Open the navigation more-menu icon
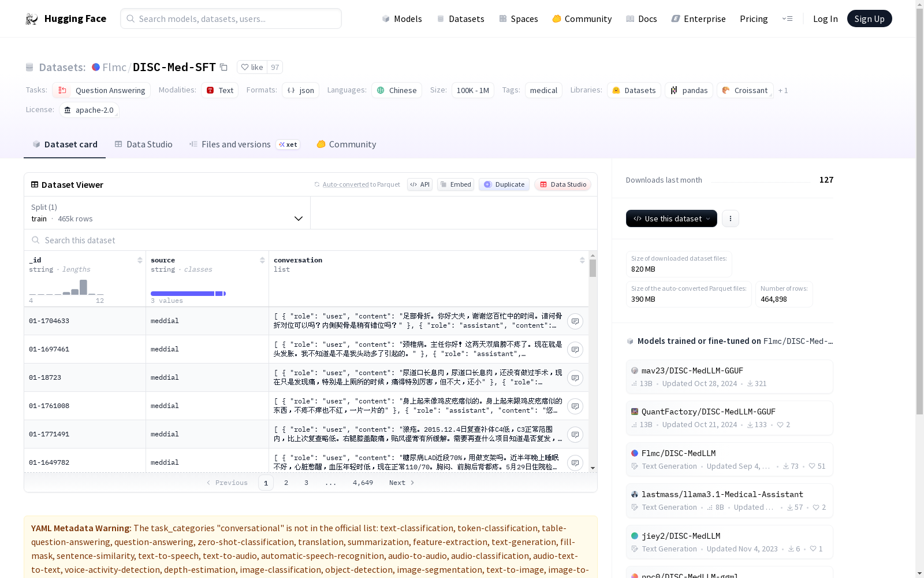 tap(787, 19)
